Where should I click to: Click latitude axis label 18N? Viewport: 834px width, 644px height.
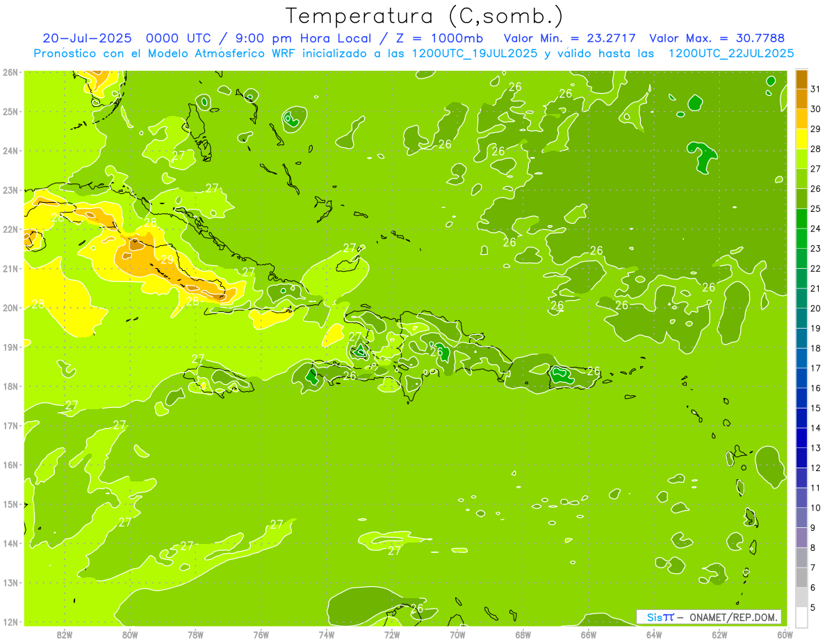pos(10,386)
